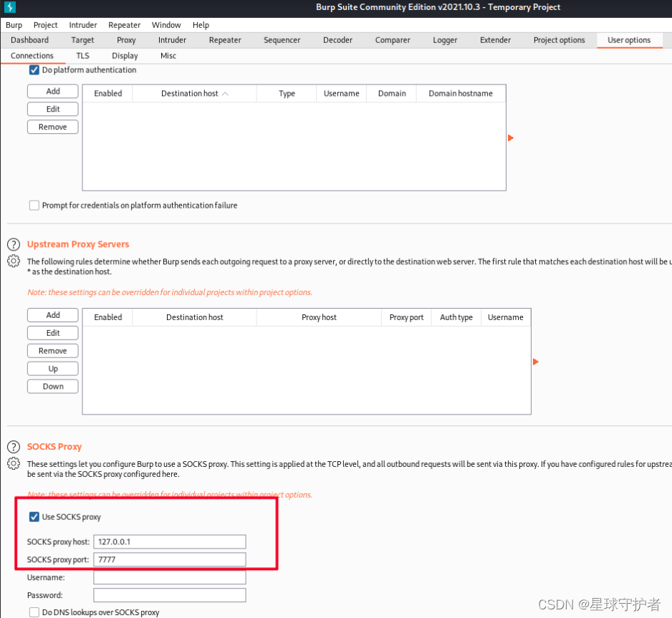Click Domain column header

click(x=392, y=93)
